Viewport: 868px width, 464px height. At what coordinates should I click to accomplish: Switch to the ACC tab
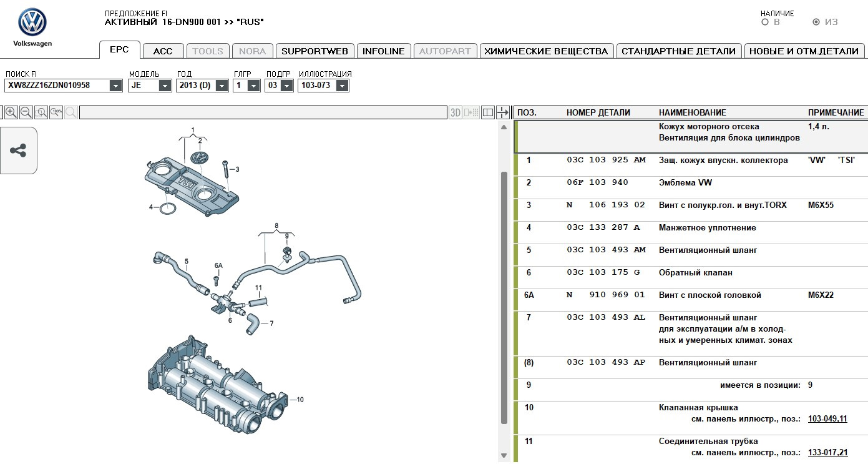pos(163,51)
